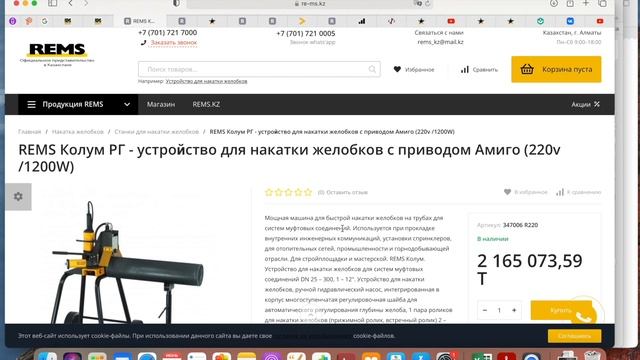Click the Заказать звонок link
Image resolution: width=640 pixels, height=360 pixels.
click(173, 42)
